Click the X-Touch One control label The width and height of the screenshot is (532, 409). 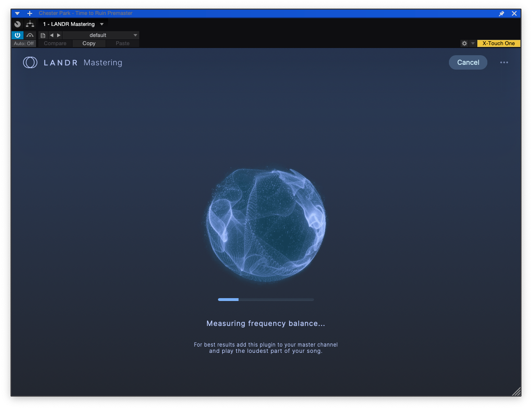498,43
